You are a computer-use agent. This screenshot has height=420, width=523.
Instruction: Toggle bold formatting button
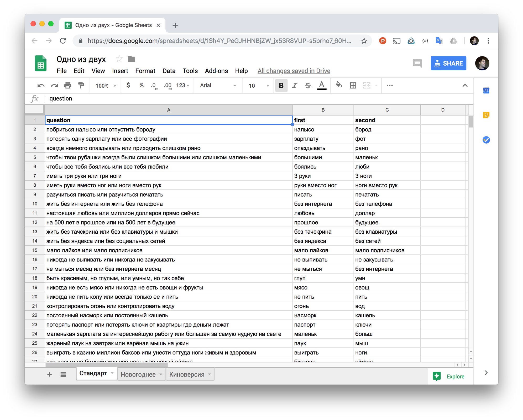click(x=281, y=85)
